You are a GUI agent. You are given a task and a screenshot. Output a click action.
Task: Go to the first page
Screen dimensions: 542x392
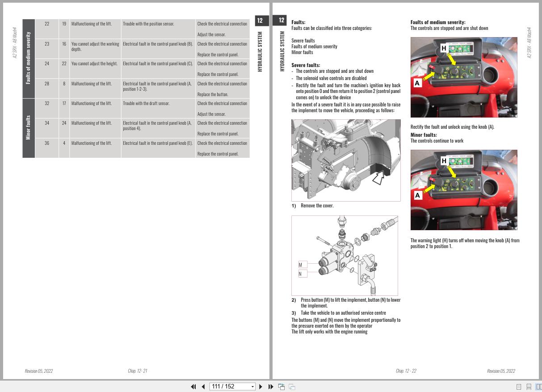tap(193, 387)
